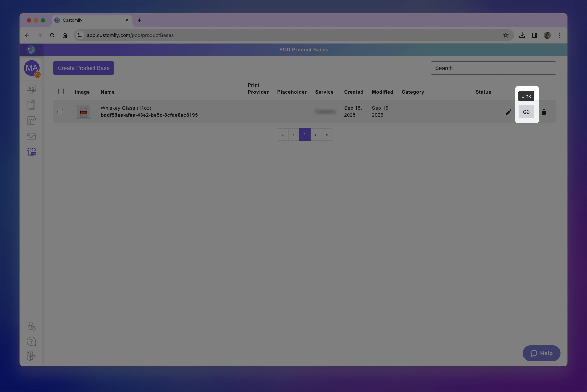
Task: Click the Create Product Base button
Action: [x=83, y=68]
